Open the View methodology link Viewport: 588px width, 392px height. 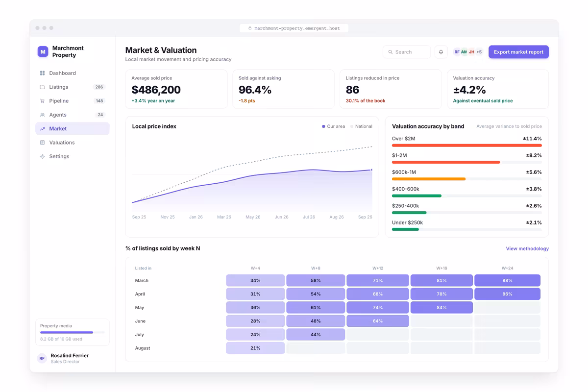click(527, 249)
